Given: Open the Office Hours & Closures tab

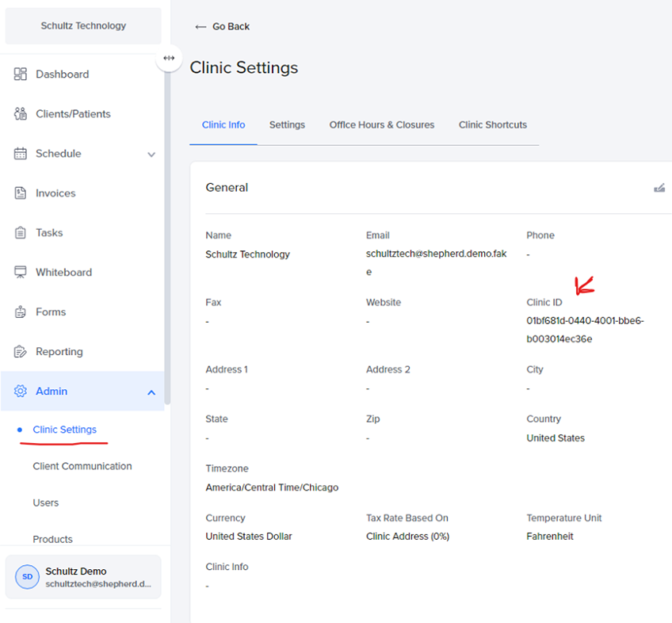Looking at the screenshot, I should 382,125.
